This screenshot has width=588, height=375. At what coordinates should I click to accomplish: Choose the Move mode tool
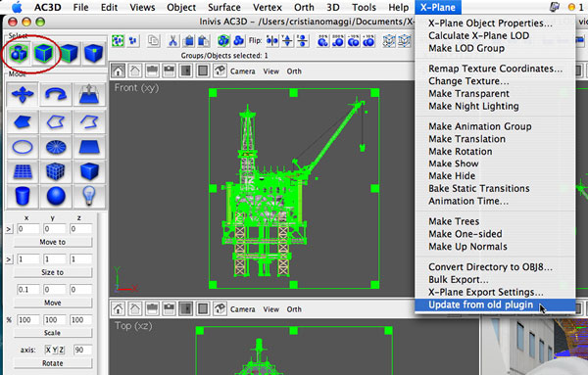click(x=23, y=94)
